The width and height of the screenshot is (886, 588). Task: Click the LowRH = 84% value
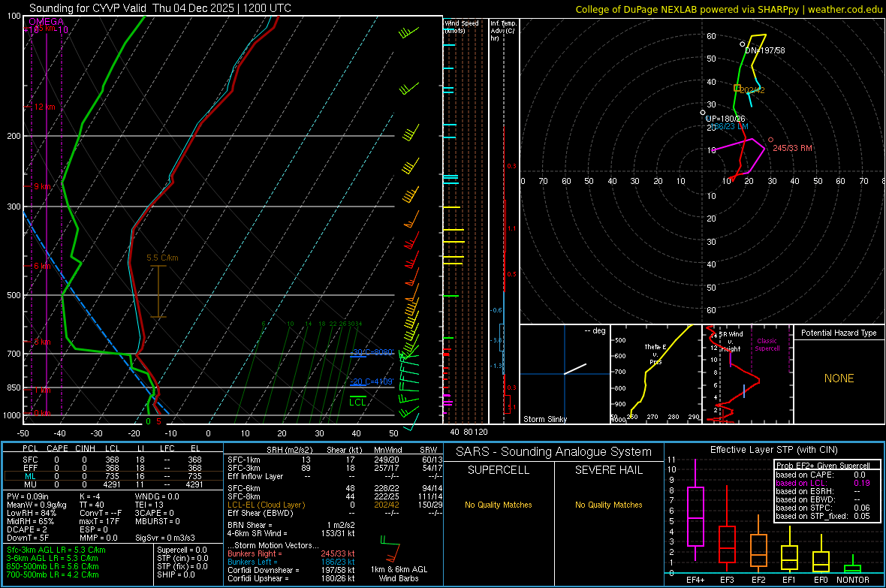[31, 513]
